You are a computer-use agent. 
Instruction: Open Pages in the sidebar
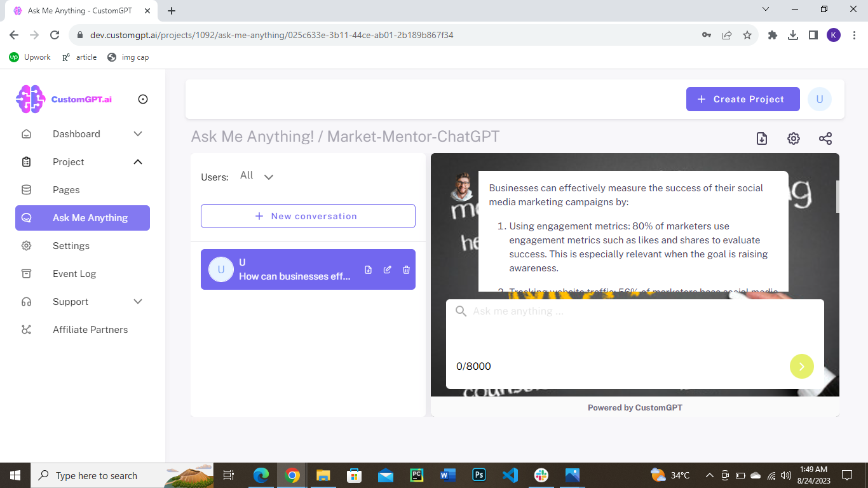[66, 190]
